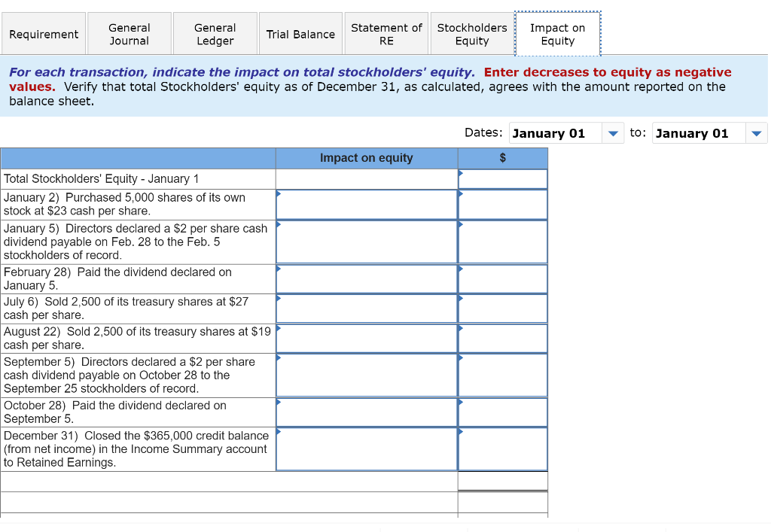Click the '$' column header
The image size is (771, 532).
pyautogui.click(x=502, y=158)
